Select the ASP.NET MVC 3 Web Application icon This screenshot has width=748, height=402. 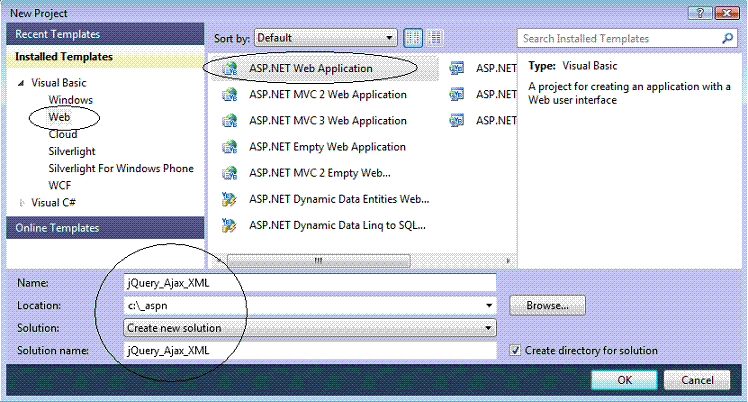(229, 121)
